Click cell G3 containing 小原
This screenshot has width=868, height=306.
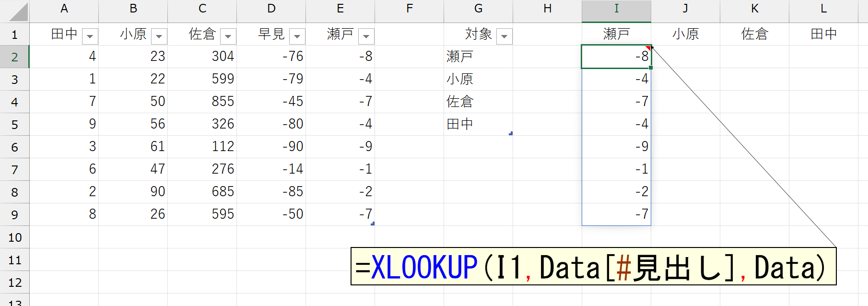tap(479, 79)
